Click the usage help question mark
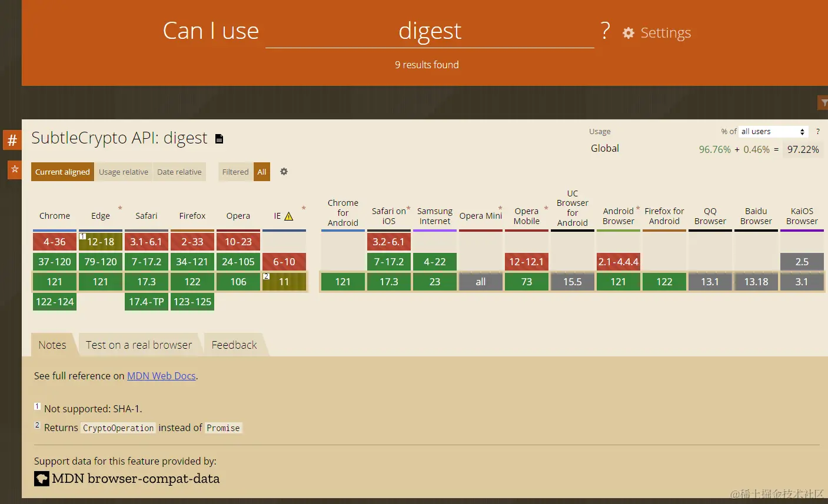 pyautogui.click(x=817, y=131)
